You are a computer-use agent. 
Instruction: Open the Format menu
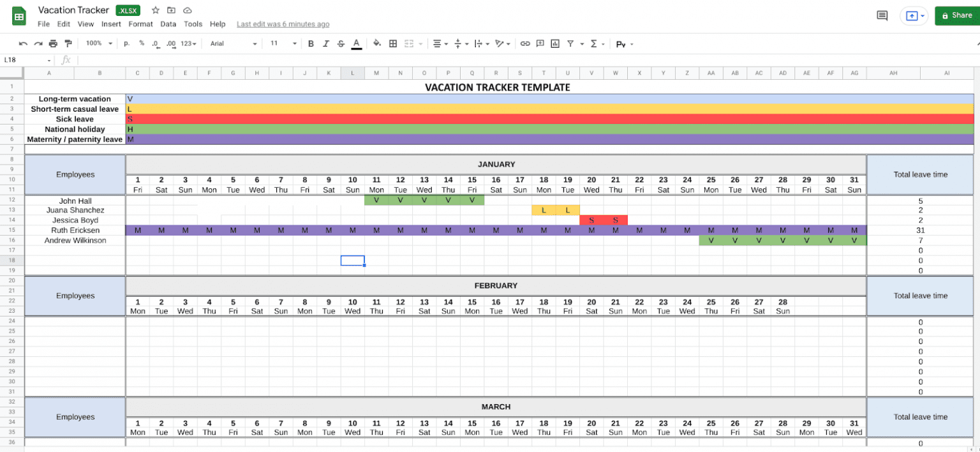click(140, 24)
